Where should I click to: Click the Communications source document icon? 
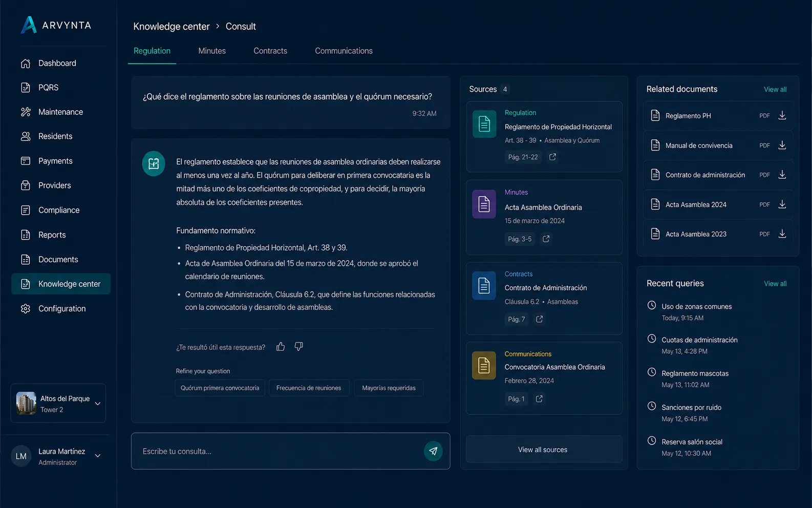click(x=484, y=365)
